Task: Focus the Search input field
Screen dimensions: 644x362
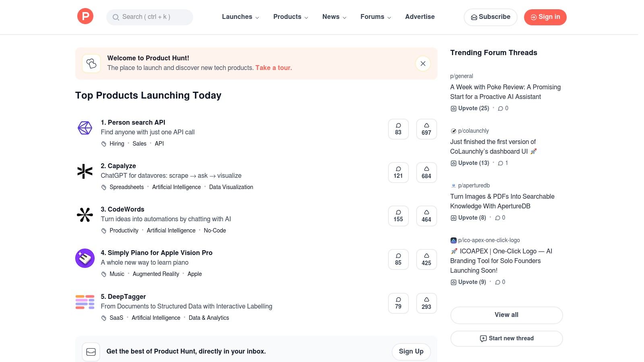Action: pos(150,17)
